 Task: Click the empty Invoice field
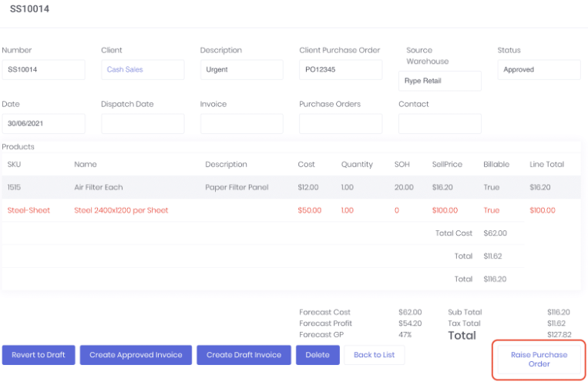241,124
